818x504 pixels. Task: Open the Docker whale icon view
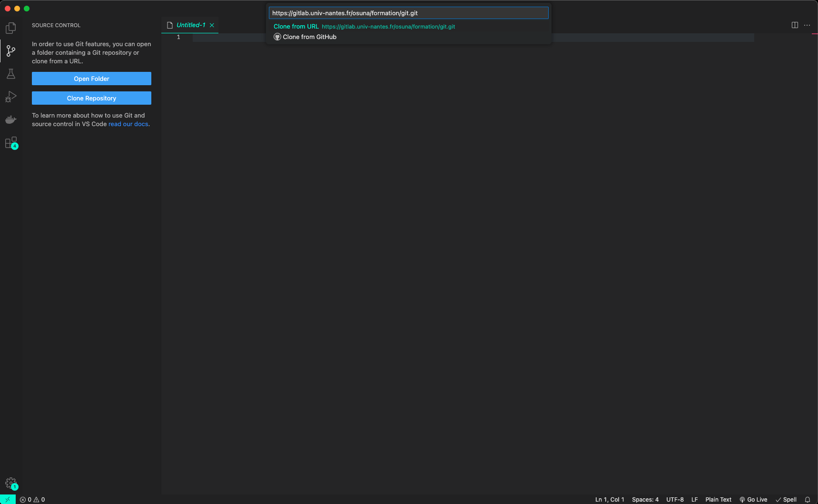tap(10, 119)
